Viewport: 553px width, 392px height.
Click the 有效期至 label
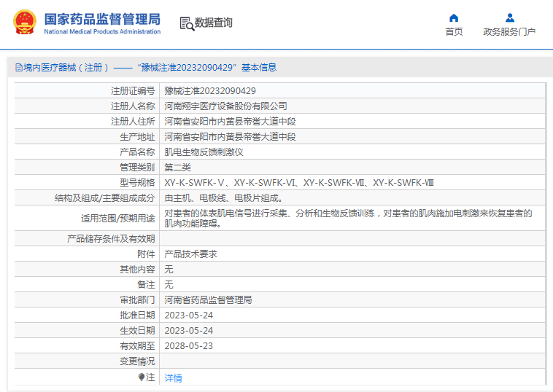(137, 346)
